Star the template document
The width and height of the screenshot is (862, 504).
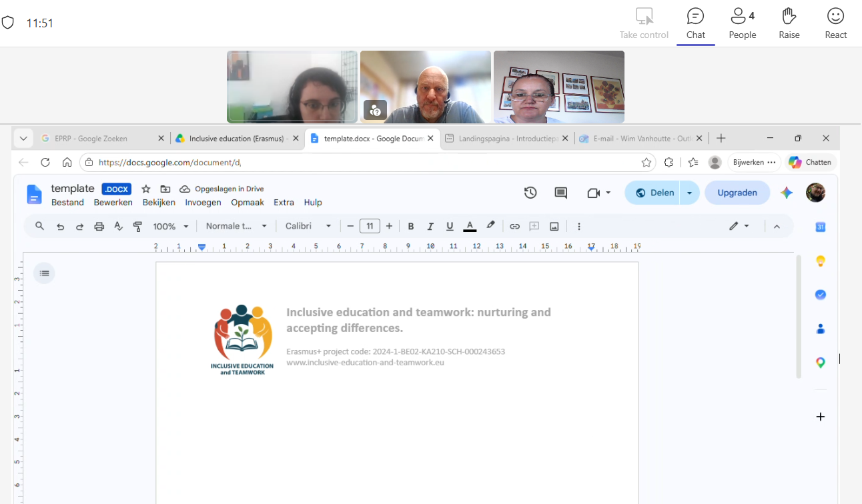(x=146, y=189)
